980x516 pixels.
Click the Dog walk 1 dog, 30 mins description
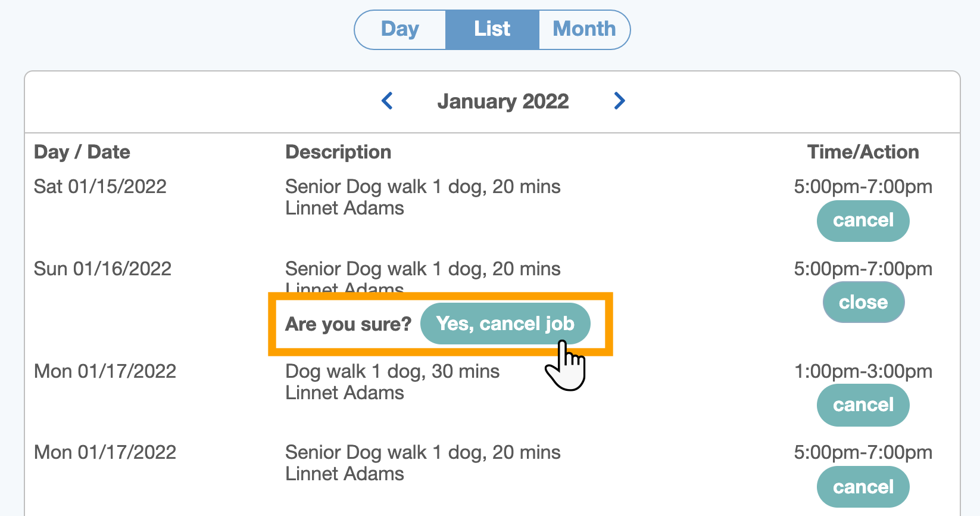(392, 371)
